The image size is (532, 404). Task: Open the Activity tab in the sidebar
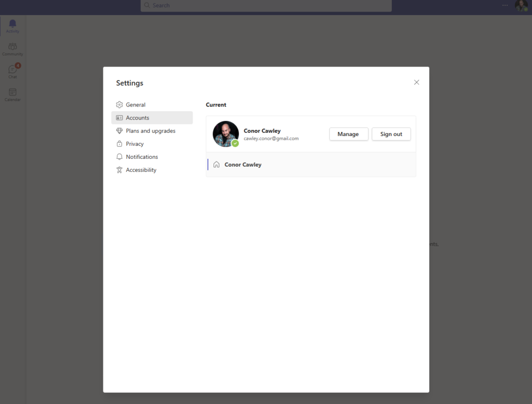point(12,24)
